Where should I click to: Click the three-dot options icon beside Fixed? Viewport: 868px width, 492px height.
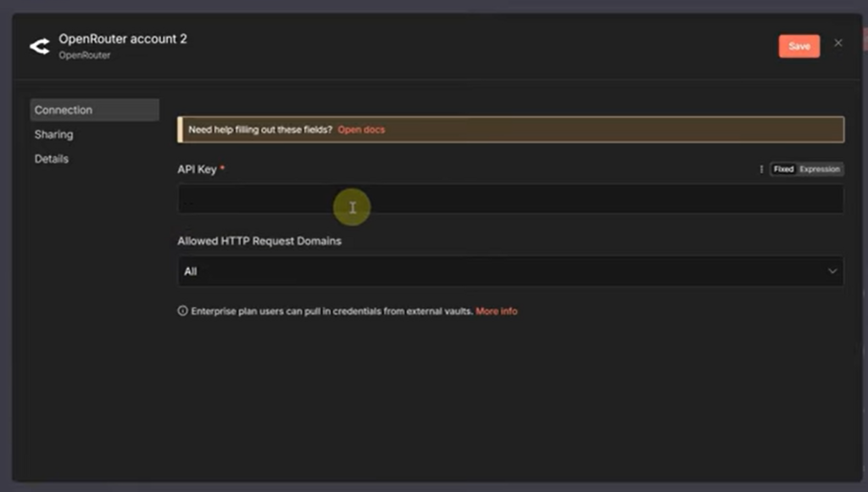(x=761, y=170)
